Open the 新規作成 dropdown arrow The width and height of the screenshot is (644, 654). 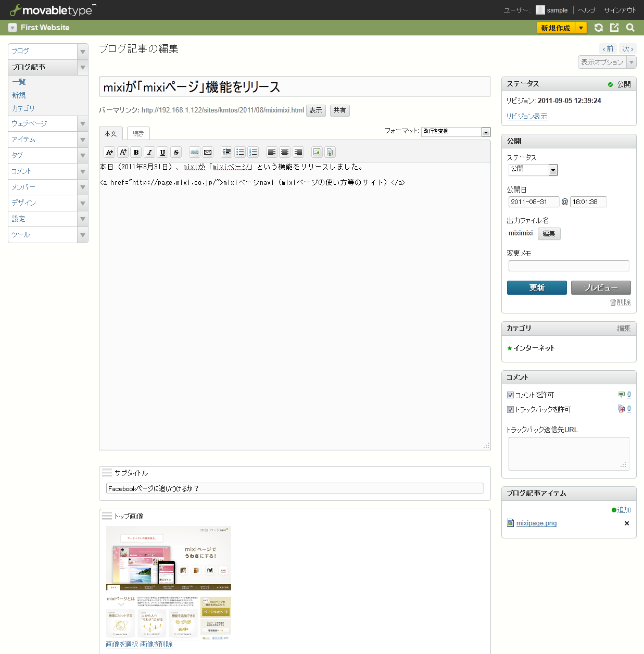[x=581, y=28]
